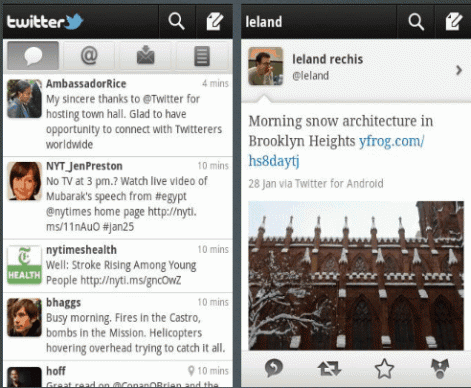471x388 pixels.
Task: View the snowy Brooklyn Heights building photo
Action: (x=356, y=275)
